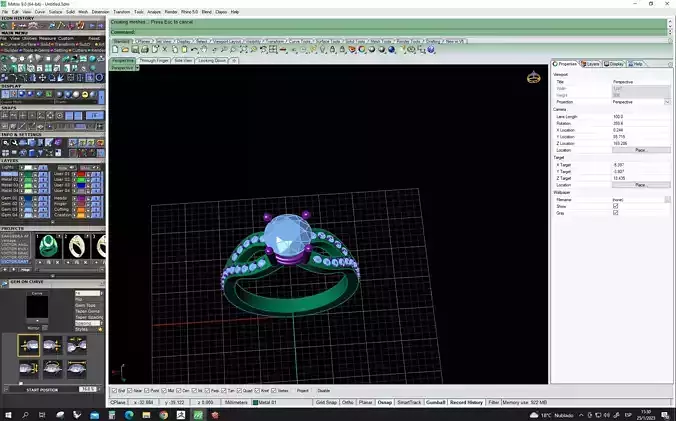Click the Cut (X) icon in toolbar
Image resolution: width=676 pixels, height=421 pixels.
click(164, 50)
